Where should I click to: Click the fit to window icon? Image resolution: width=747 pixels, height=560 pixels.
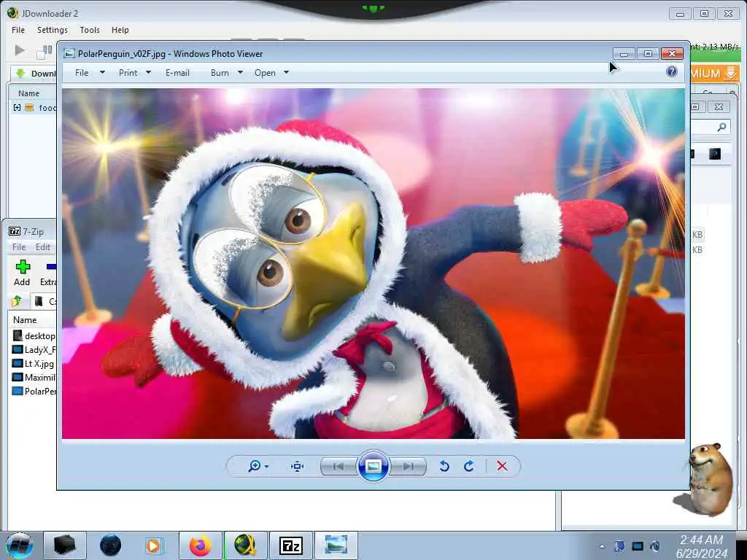[x=298, y=466]
